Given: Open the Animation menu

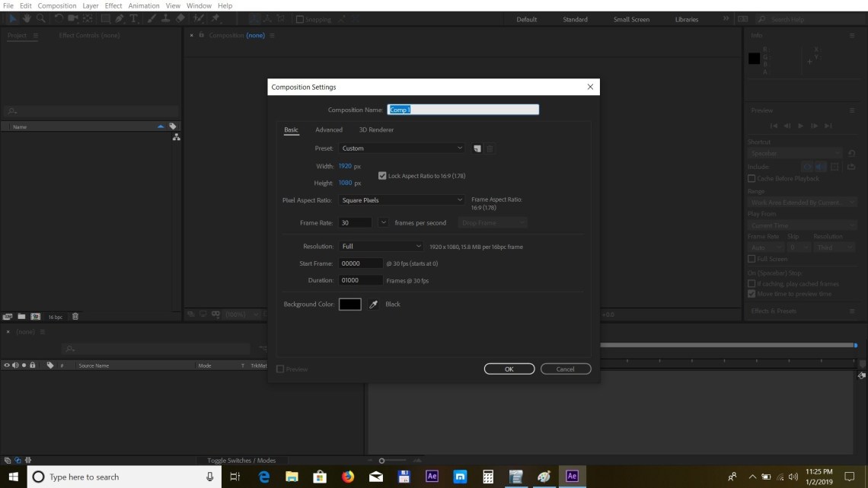Looking at the screenshot, I should tap(143, 5).
